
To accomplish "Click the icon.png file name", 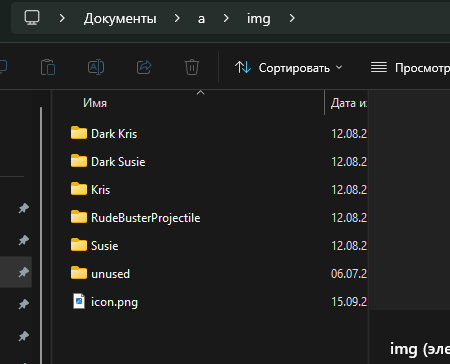I will point(114,302).
